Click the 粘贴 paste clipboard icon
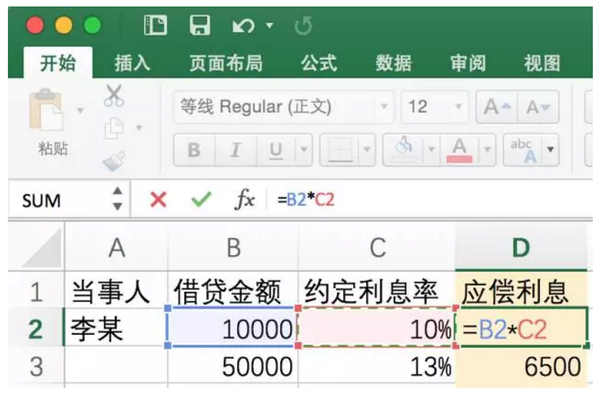 click(46, 110)
